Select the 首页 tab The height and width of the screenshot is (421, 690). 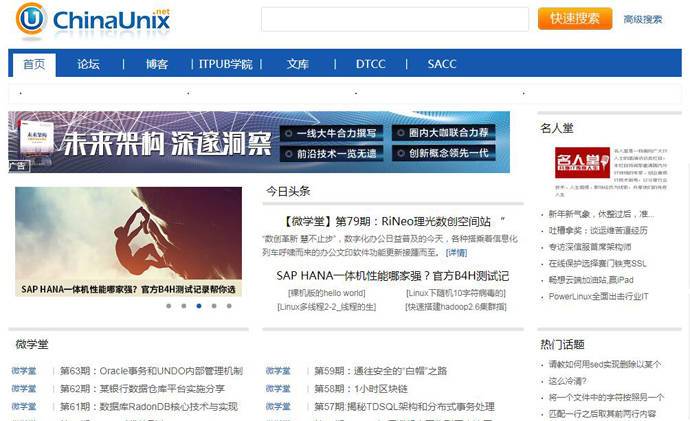click(x=34, y=64)
